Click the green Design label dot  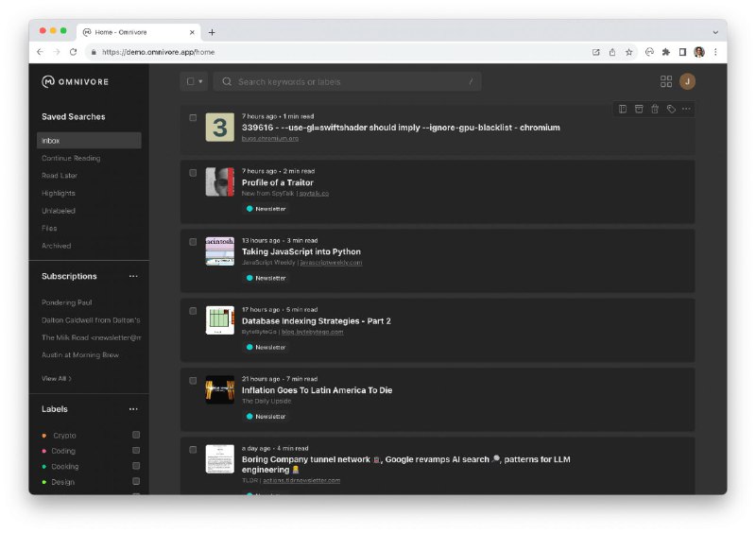(44, 482)
